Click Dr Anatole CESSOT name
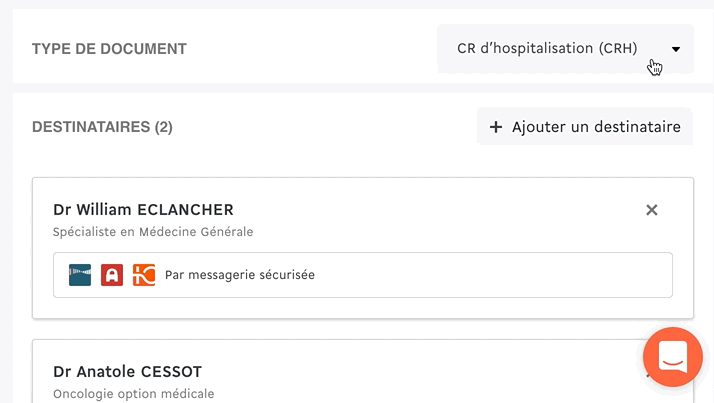Screen dimensions: 714x403 127,372
